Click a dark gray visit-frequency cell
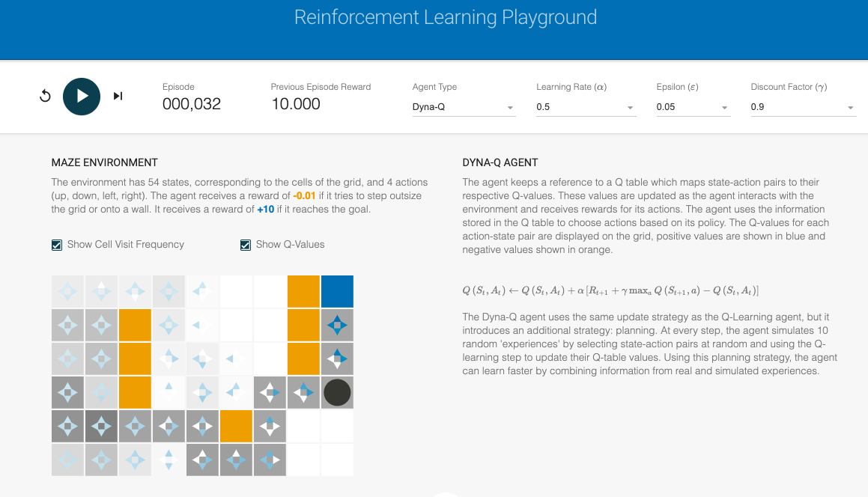868x497 pixels. pyautogui.click(x=101, y=425)
